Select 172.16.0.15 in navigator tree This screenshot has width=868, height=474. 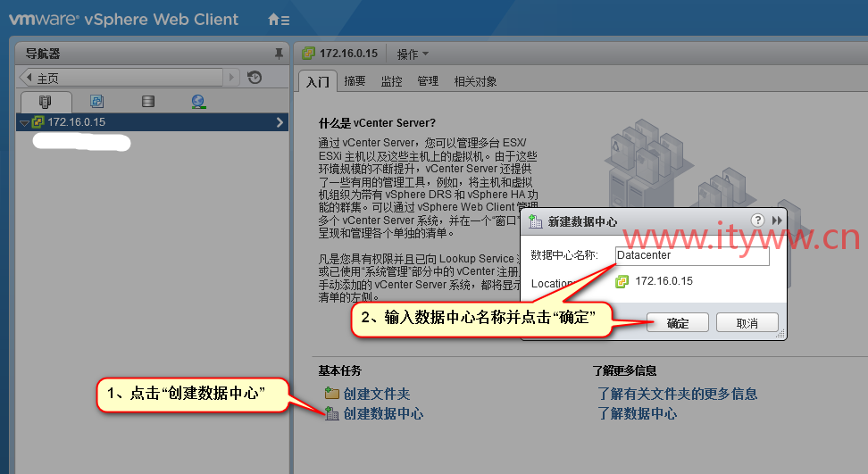pyautogui.click(x=152, y=122)
